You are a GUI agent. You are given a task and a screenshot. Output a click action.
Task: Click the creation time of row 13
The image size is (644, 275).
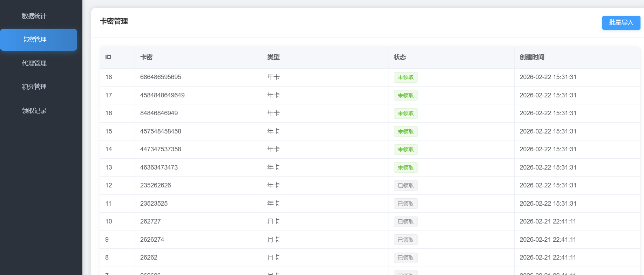pyautogui.click(x=548, y=167)
